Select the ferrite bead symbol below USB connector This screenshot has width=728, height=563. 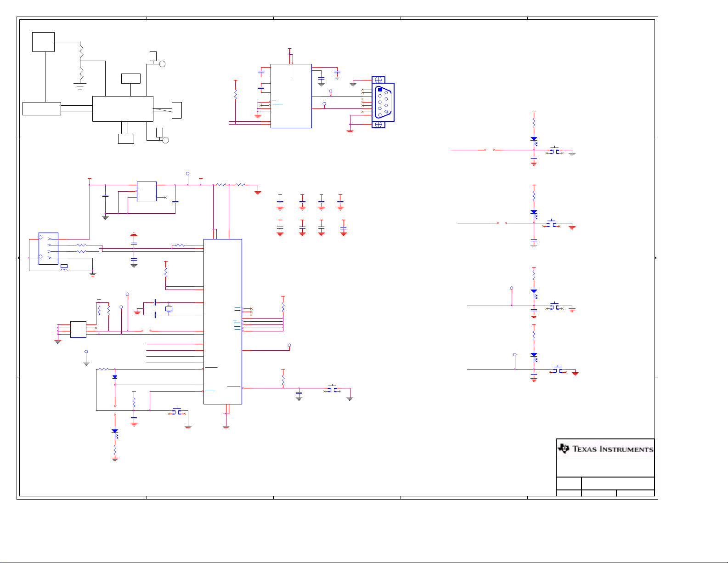[x=64, y=268]
